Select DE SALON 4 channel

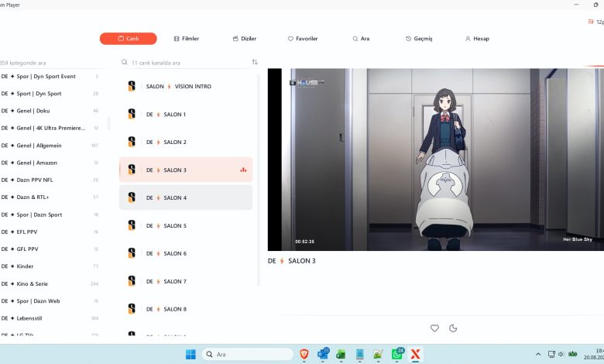(186, 197)
